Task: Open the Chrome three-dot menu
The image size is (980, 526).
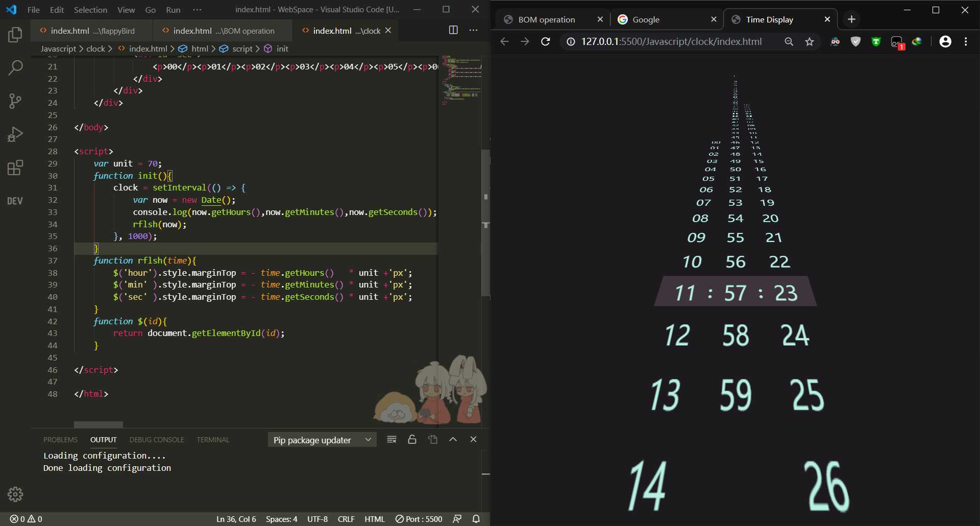Action: [966, 42]
